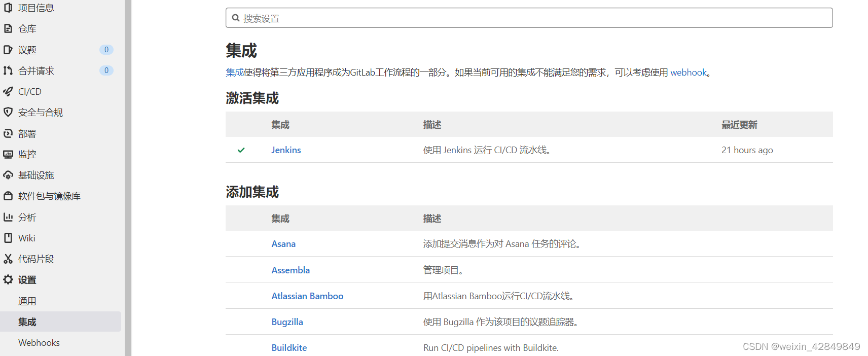Click the 设置 gear icon

click(x=8, y=279)
